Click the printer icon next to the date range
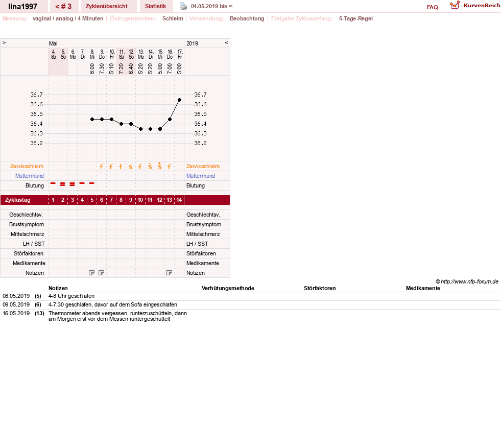The image size is (501, 448). pos(183,6)
